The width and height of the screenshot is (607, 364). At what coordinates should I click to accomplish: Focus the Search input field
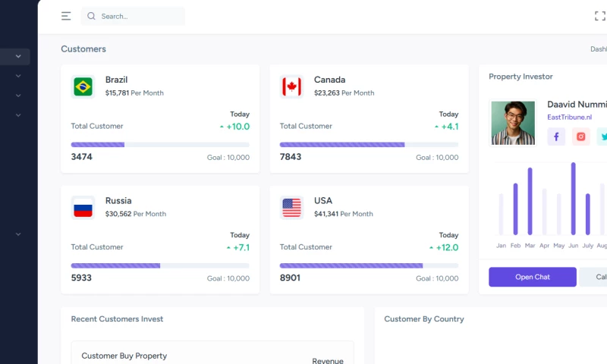(133, 16)
